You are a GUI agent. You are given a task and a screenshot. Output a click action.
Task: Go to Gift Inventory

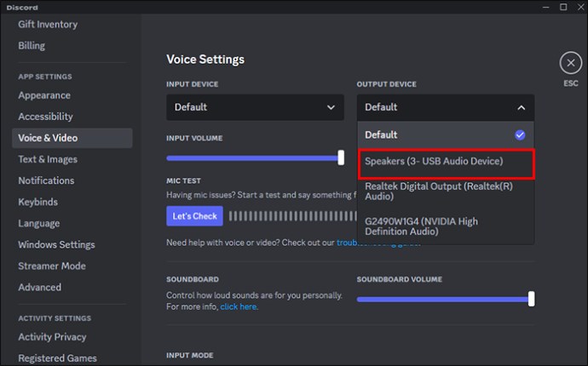click(48, 25)
